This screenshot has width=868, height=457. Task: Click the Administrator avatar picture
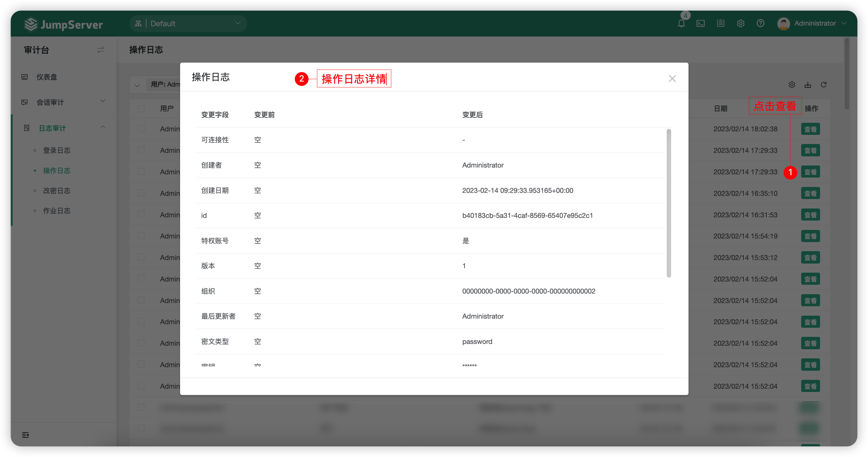click(x=784, y=23)
